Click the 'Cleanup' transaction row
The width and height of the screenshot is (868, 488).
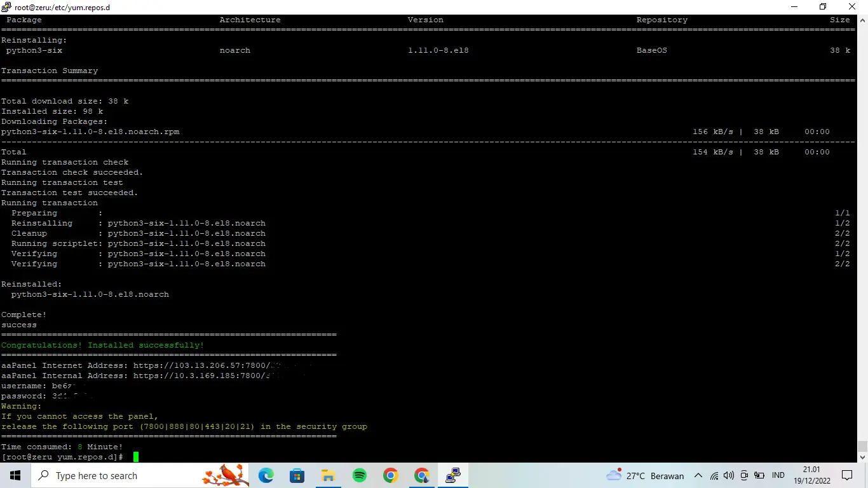tap(430, 233)
